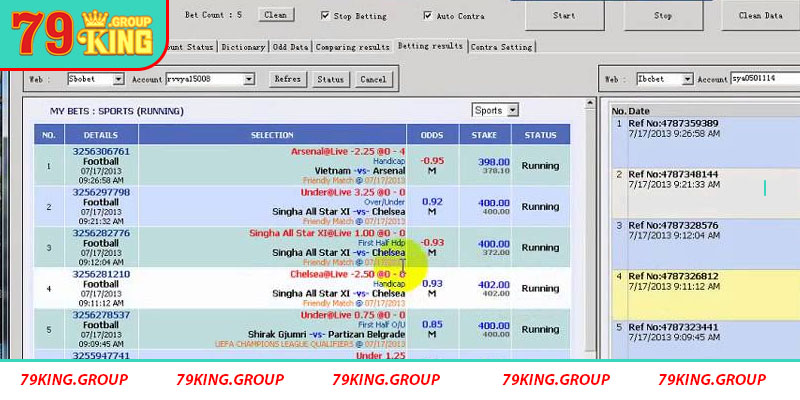Switch to the Dictionary tab
Image resolution: width=800 pixels, height=400 pixels.
click(243, 46)
